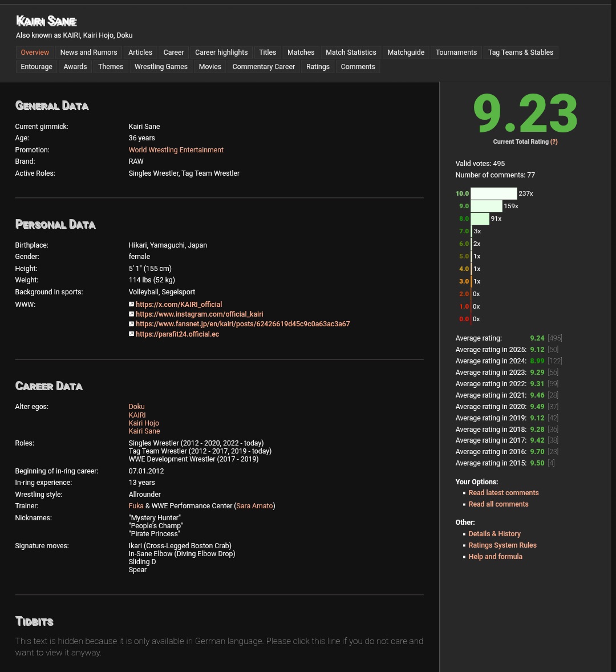Click Read latest comments
This screenshot has height=672, width=616.
pyautogui.click(x=503, y=493)
